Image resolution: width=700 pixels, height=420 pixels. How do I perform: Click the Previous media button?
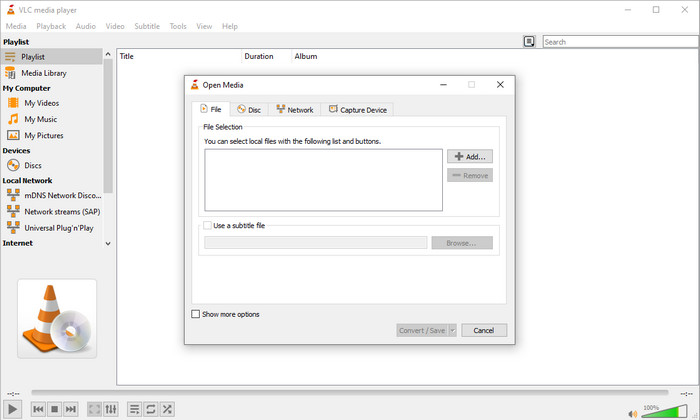click(x=38, y=409)
